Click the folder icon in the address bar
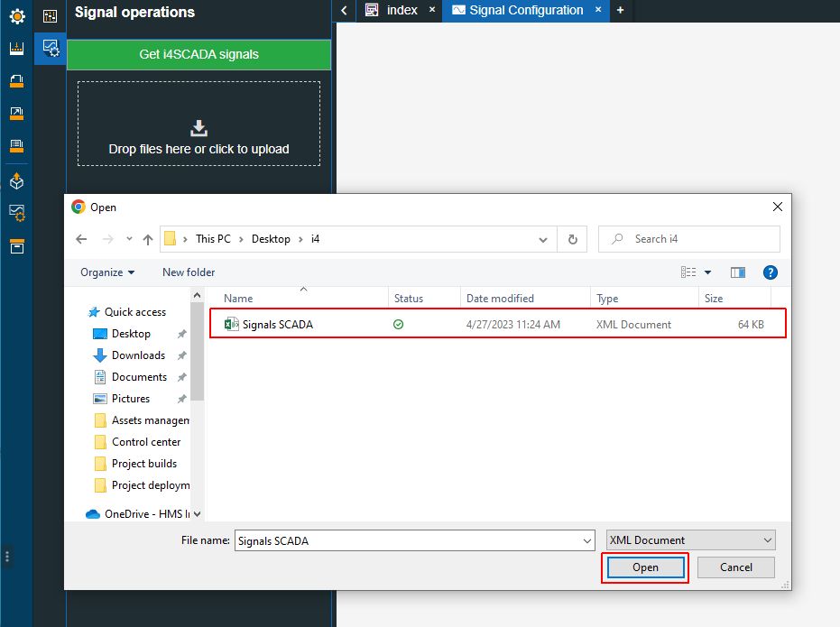 (x=170, y=239)
